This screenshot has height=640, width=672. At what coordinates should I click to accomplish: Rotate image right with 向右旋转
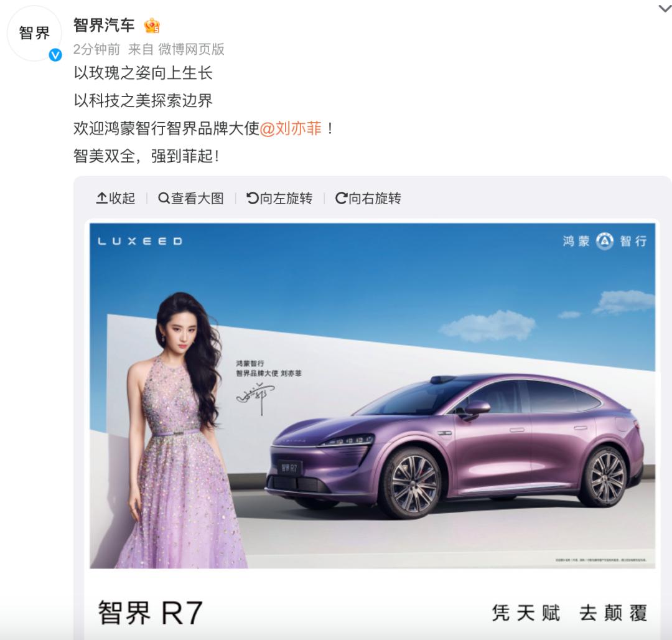tap(368, 198)
